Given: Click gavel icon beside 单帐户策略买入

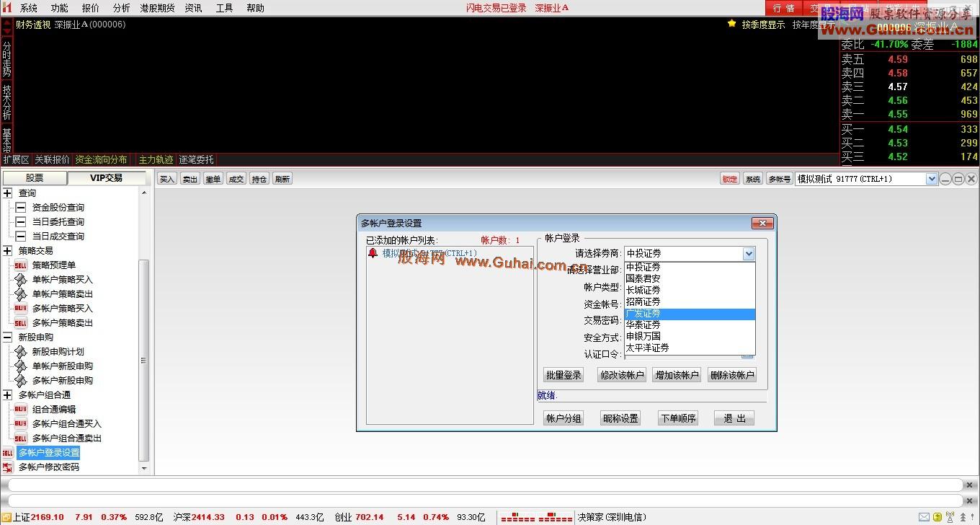Looking at the screenshot, I should pyautogui.click(x=20, y=280).
